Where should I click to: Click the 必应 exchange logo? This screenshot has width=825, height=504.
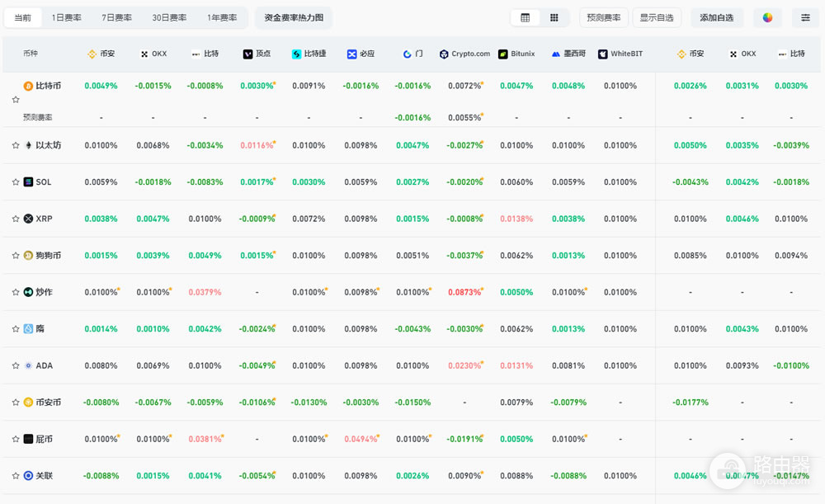coord(352,54)
